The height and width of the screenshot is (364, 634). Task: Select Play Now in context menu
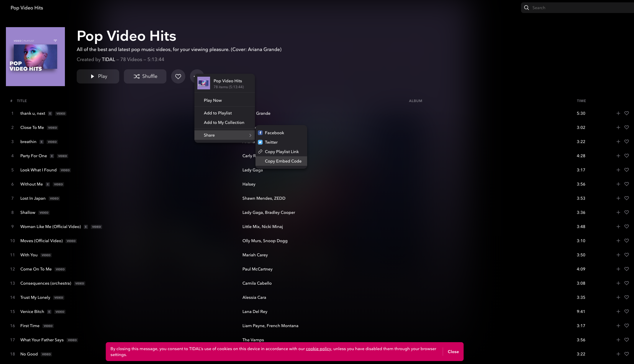[225, 100]
